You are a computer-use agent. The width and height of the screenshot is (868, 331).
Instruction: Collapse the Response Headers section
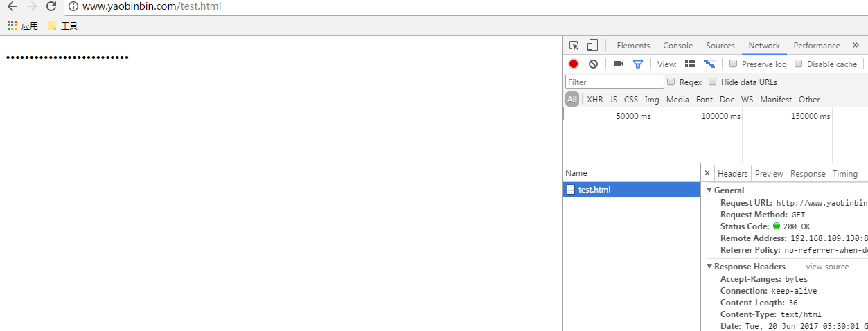pyautogui.click(x=709, y=267)
